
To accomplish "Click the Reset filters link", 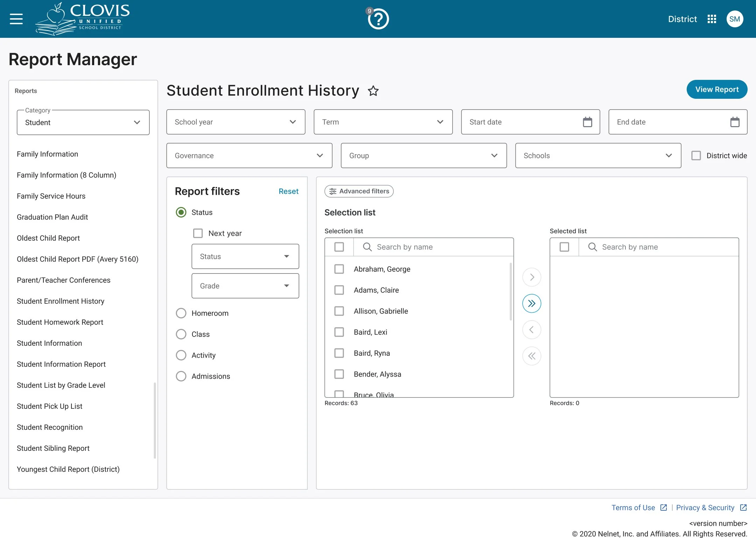I will click(288, 191).
